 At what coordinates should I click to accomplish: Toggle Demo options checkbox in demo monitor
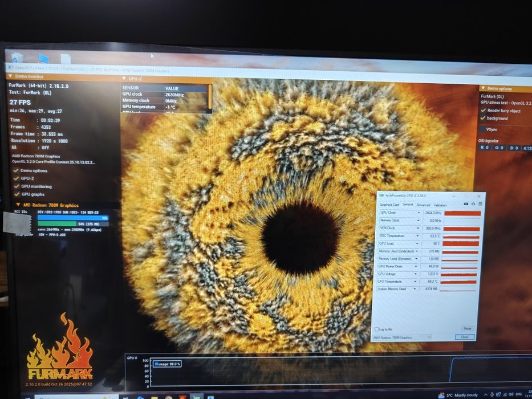pos(16,170)
